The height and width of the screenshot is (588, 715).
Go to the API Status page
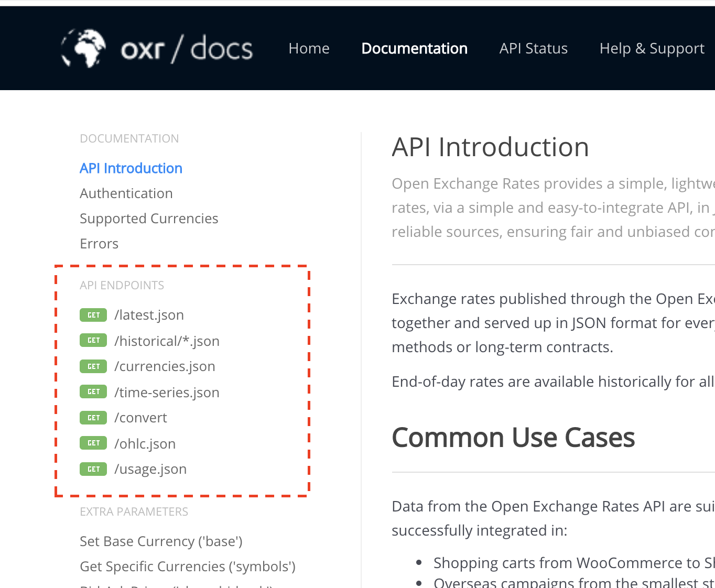(x=533, y=48)
